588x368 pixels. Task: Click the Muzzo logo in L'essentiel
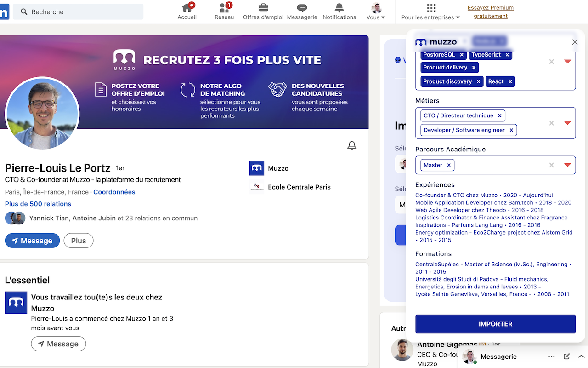(x=16, y=303)
